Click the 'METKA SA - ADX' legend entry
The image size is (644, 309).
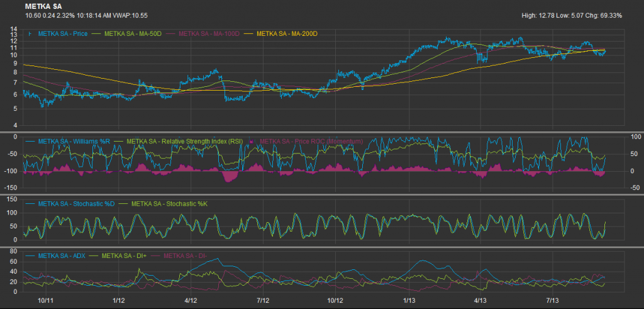[x=56, y=256]
